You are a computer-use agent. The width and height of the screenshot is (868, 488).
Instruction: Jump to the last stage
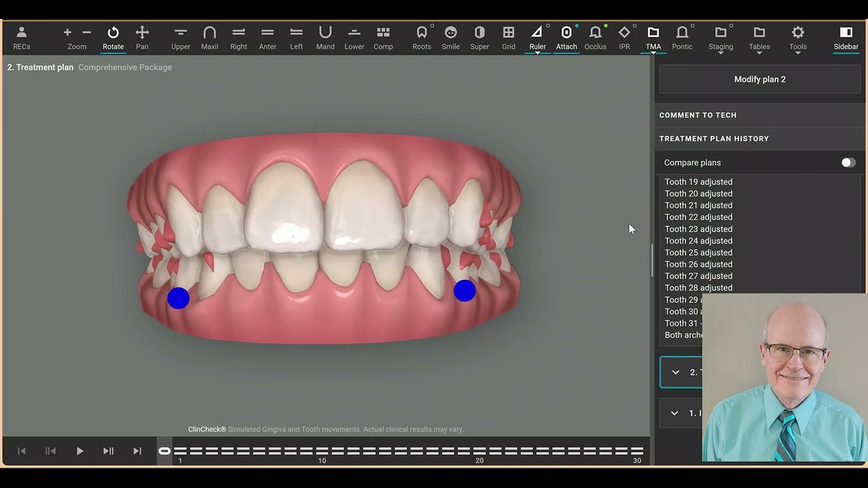[138, 451]
